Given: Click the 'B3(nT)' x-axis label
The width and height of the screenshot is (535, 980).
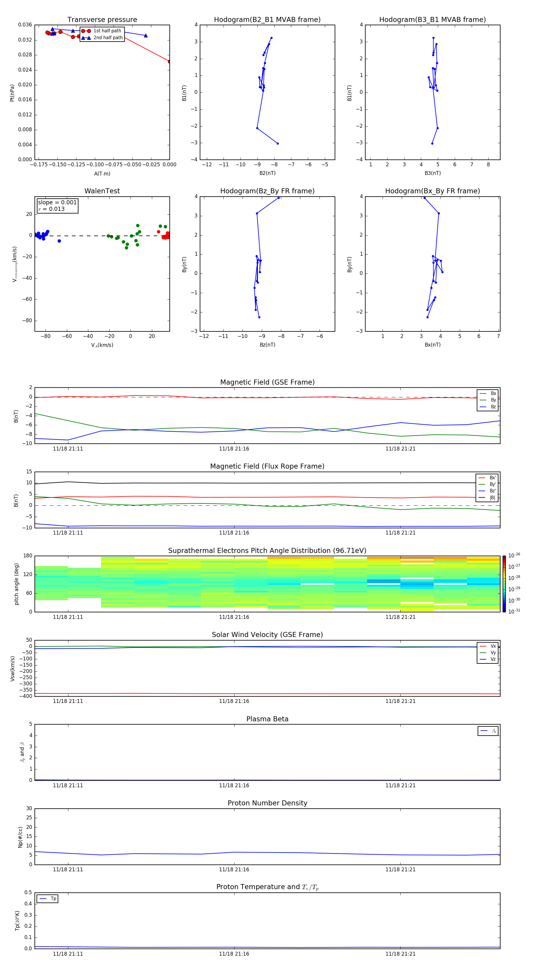Looking at the screenshot, I should (432, 173).
